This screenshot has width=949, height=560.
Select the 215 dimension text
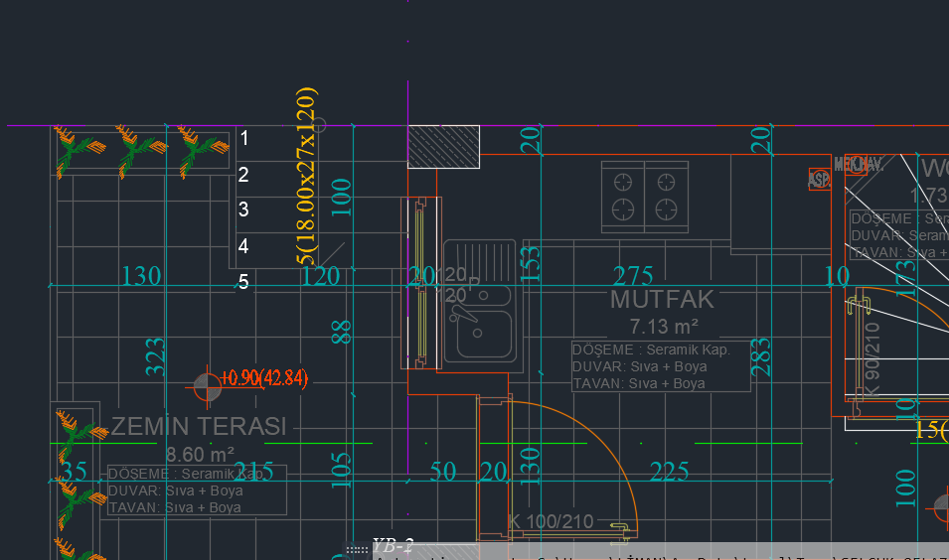253,472
